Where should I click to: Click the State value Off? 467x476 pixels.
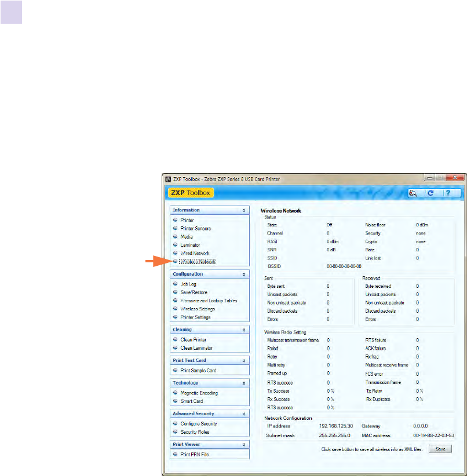pos(329,225)
